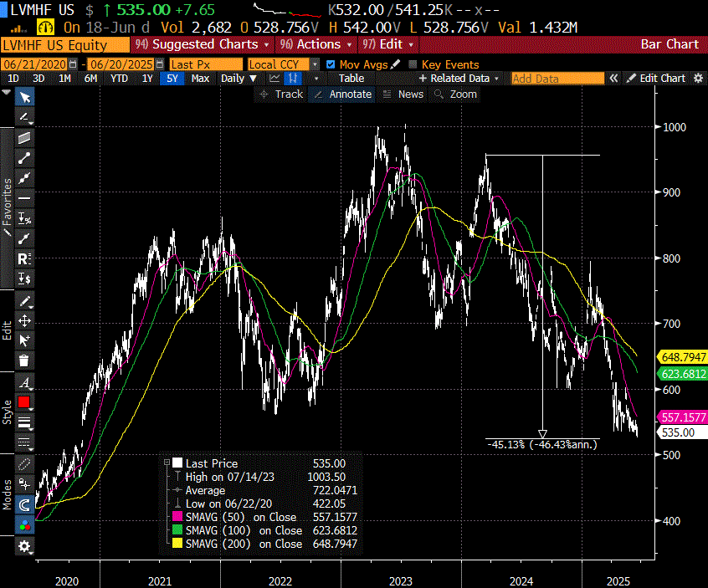Click the trash delete annotation icon

24,360
